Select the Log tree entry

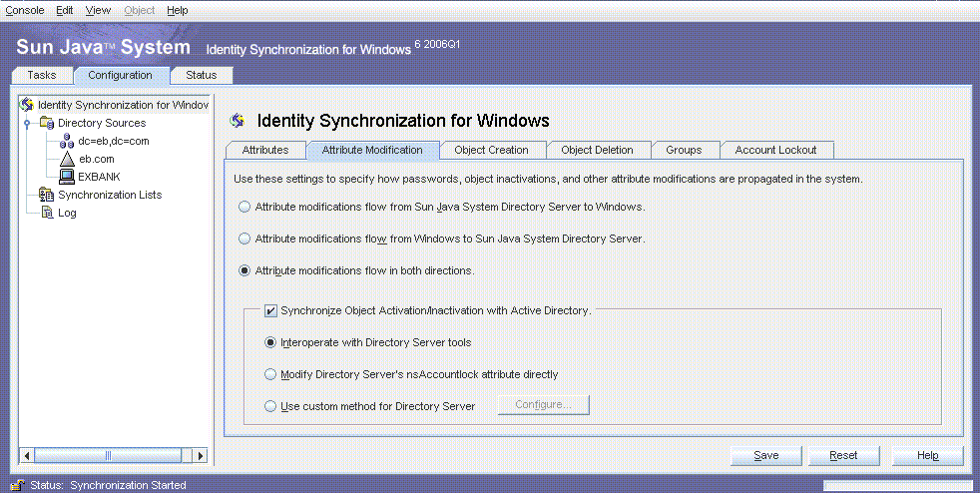[x=67, y=213]
